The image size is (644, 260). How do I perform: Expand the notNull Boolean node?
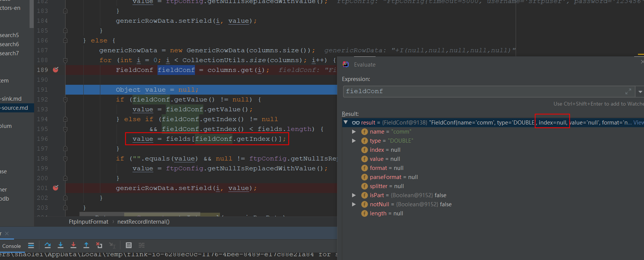[354, 204]
